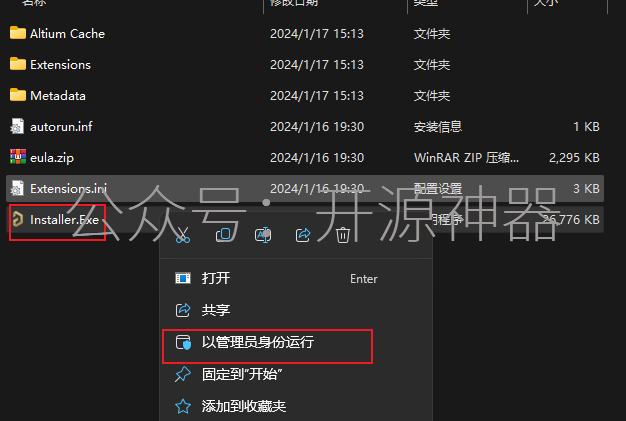Select the eula.zip WinRAR archive icon
This screenshot has width=626, height=421.
point(18,157)
